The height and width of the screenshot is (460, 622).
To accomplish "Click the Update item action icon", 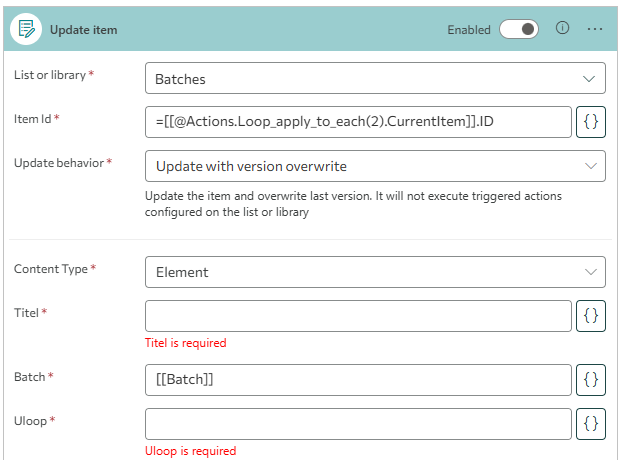I will tap(27, 30).
